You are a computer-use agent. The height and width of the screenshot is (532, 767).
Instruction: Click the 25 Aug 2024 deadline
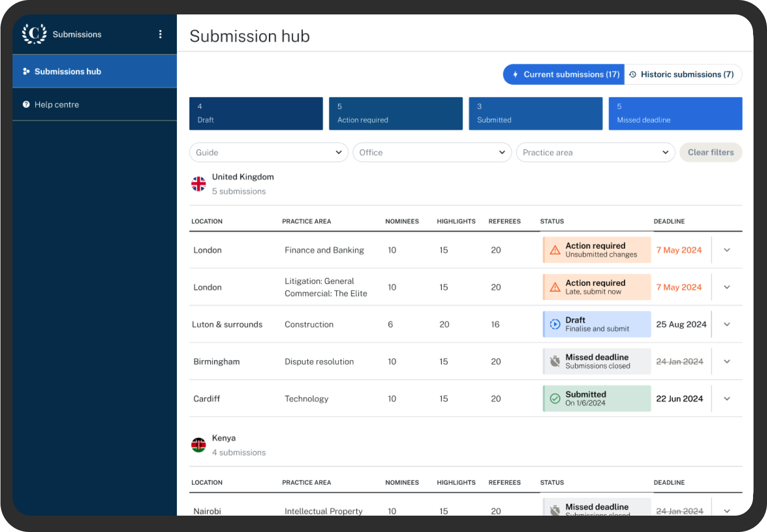(681, 324)
